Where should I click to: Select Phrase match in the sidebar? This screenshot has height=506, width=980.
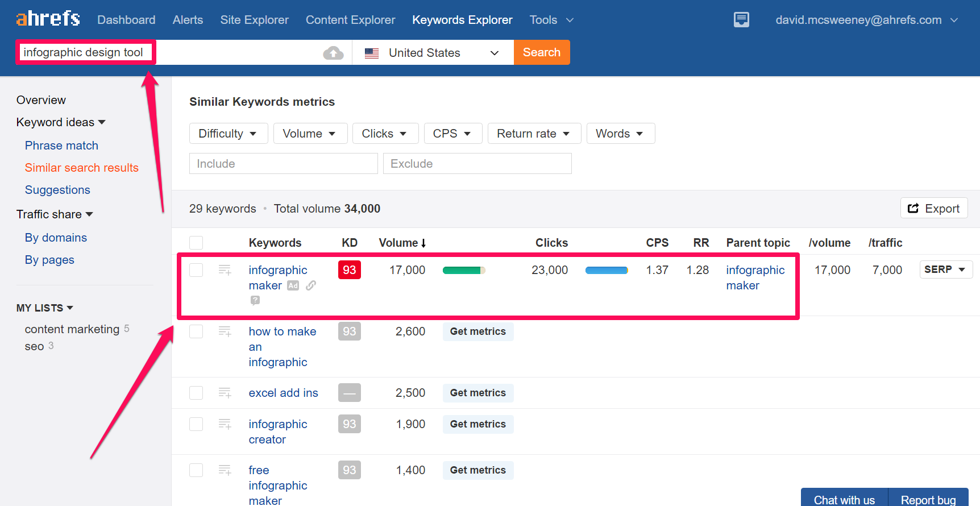click(x=61, y=146)
